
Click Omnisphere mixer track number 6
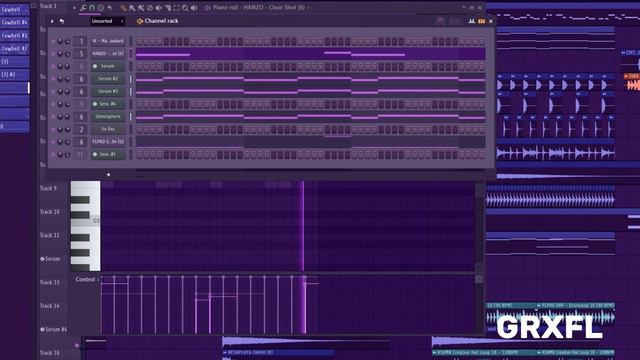pyautogui.click(x=81, y=117)
